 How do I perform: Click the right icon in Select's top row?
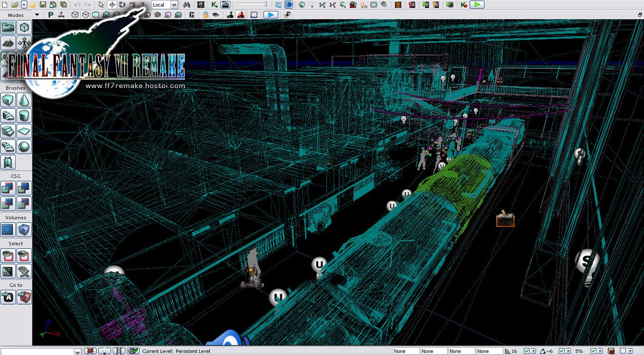coord(24,256)
